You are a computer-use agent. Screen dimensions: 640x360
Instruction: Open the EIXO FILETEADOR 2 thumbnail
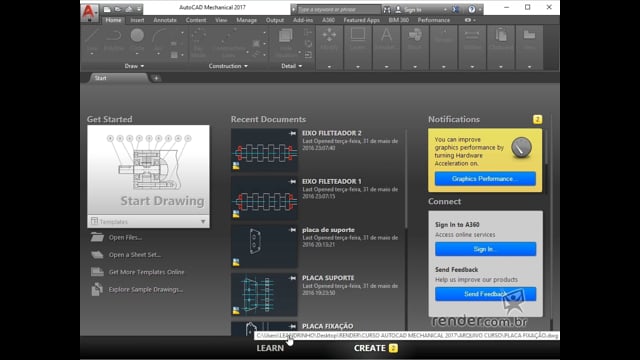click(x=264, y=150)
